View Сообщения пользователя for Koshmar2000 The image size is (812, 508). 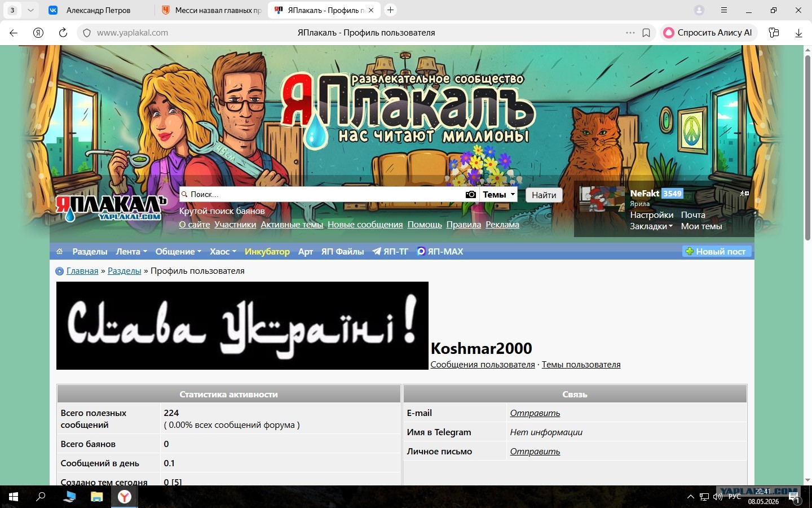[483, 365]
